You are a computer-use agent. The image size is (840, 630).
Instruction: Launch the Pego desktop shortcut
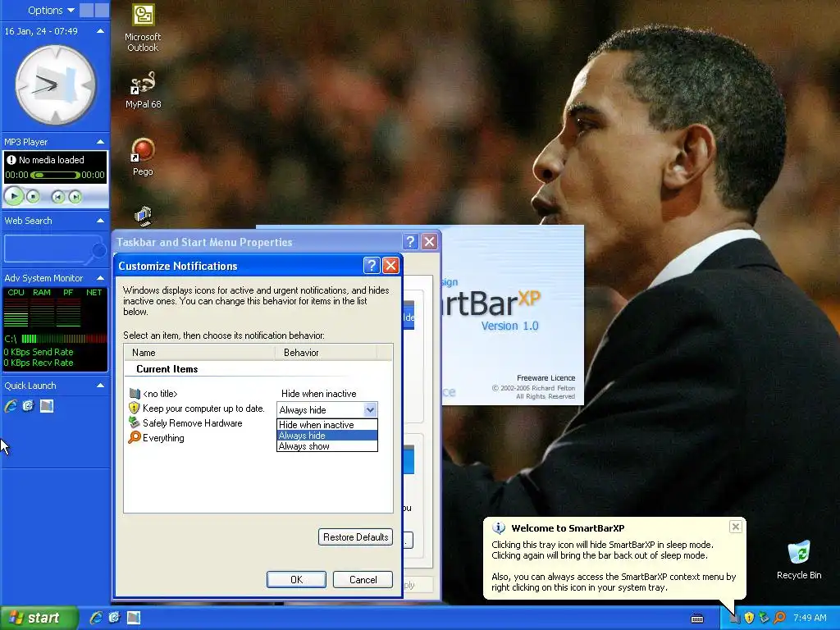coord(143,157)
